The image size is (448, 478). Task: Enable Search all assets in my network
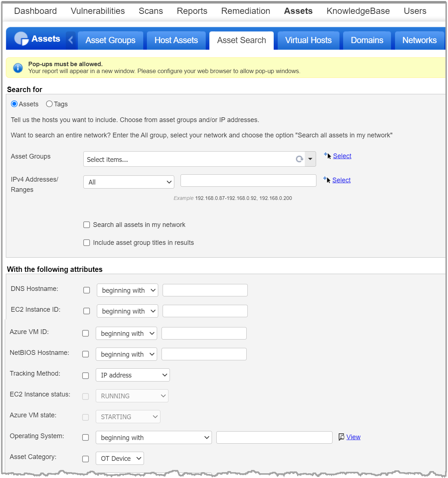(x=87, y=224)
